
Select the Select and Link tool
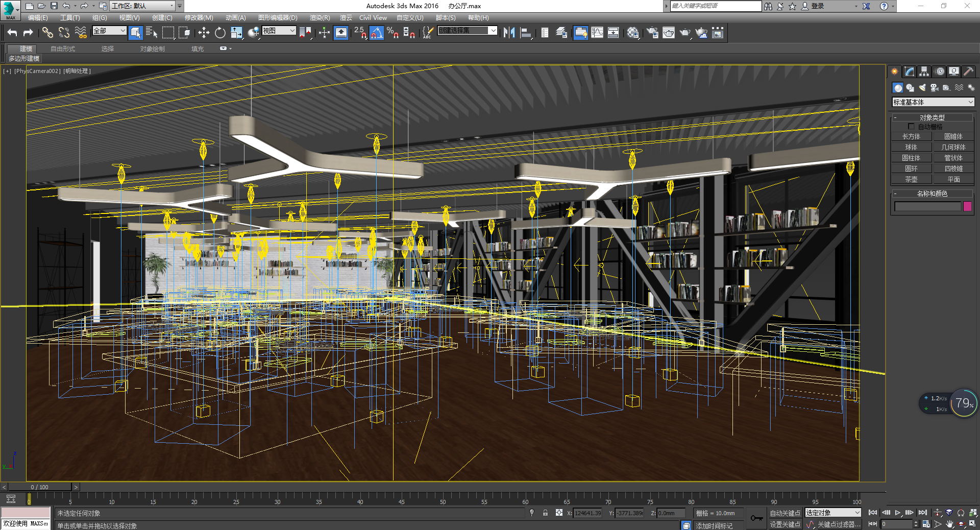47,33
